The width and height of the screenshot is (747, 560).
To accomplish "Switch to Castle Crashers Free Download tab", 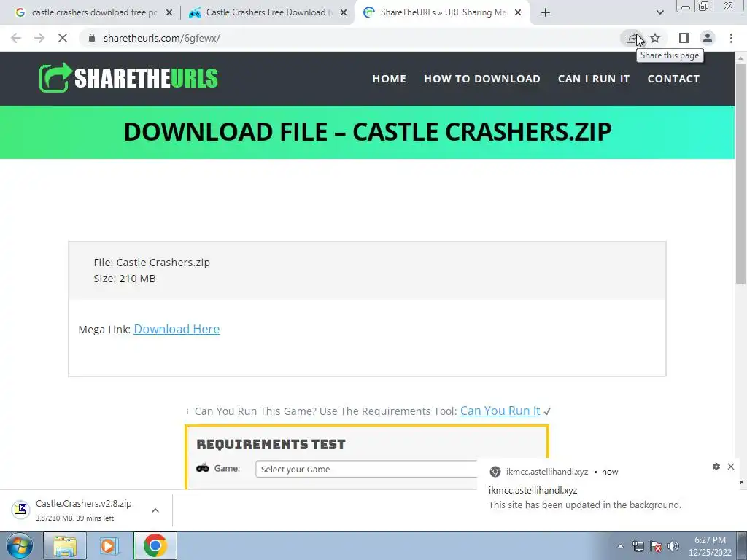I will click(x=267, y=12).
